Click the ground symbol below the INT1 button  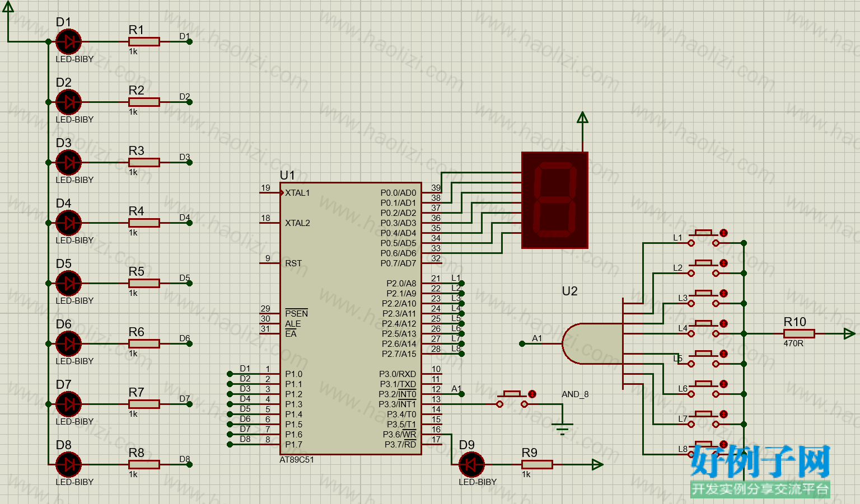pyautogui.click(x=563, y=430)
